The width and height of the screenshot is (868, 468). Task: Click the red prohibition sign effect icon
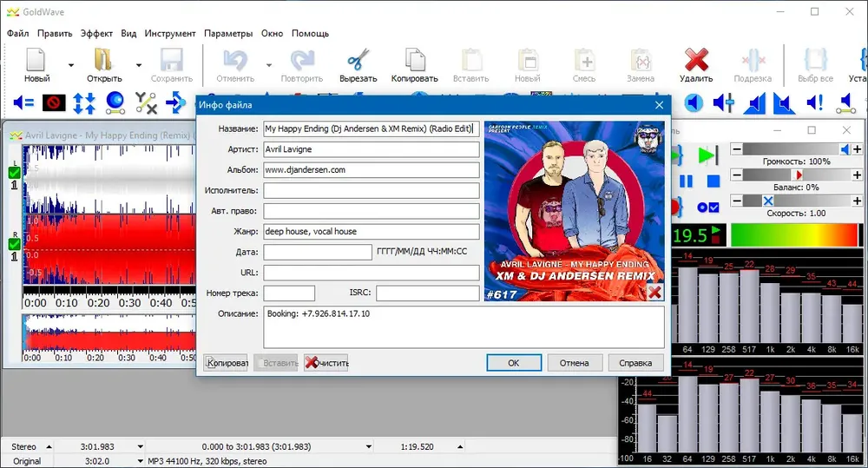coord(54,102)
